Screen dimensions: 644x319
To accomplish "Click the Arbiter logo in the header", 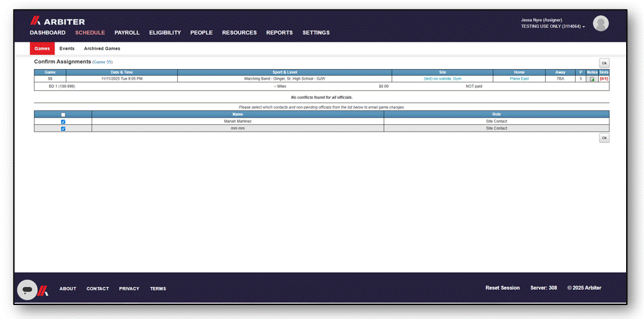I will (58, 21).
